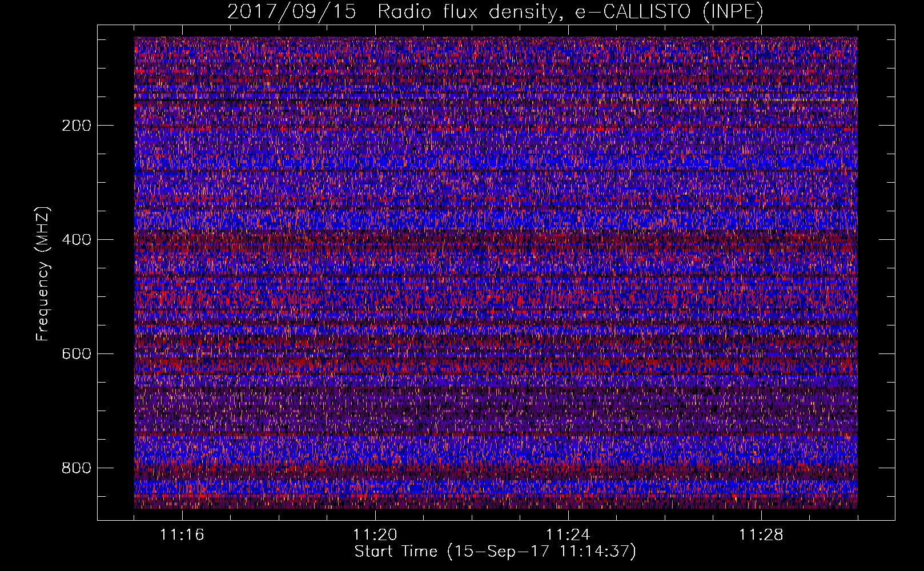Click the "200" frequency tick label
924x571 pixels.
(x=77, y=126)
